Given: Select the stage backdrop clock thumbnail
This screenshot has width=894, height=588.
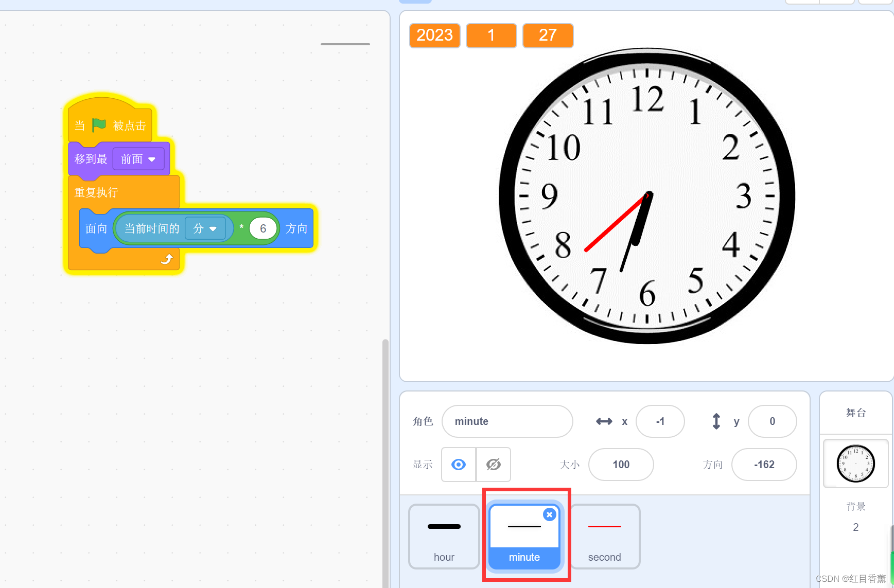Looking at the screenshot, I should pyautogui.click(x=856, y=464).
